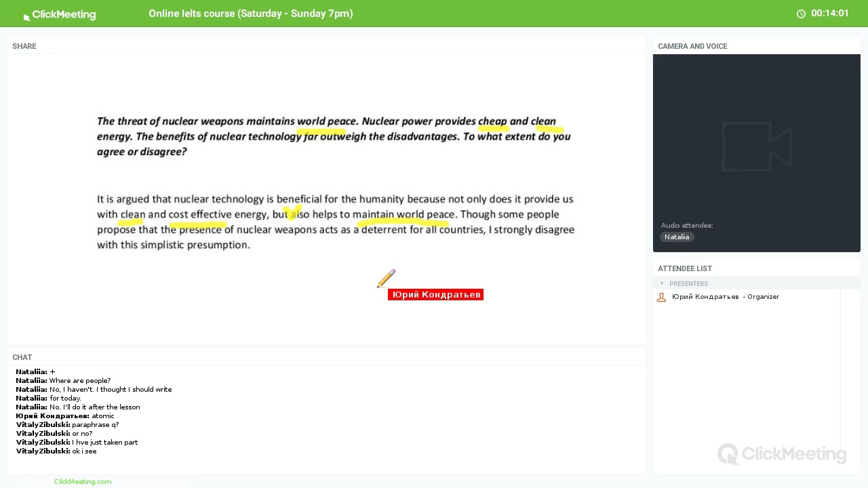Click highlighted 'maintain world peace' phrase
Viewport: 868px width, 488px height.
coord(403,214)
